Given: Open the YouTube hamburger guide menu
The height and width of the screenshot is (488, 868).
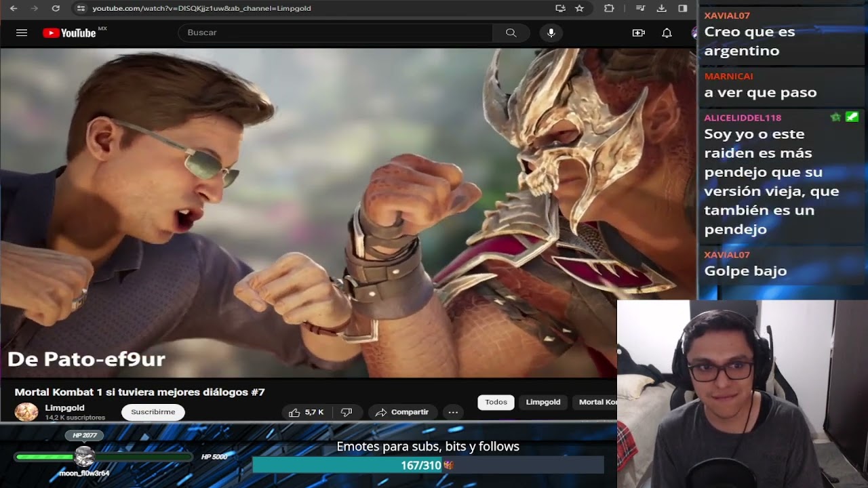Looking at the screenshot, I should click(22, 33).
